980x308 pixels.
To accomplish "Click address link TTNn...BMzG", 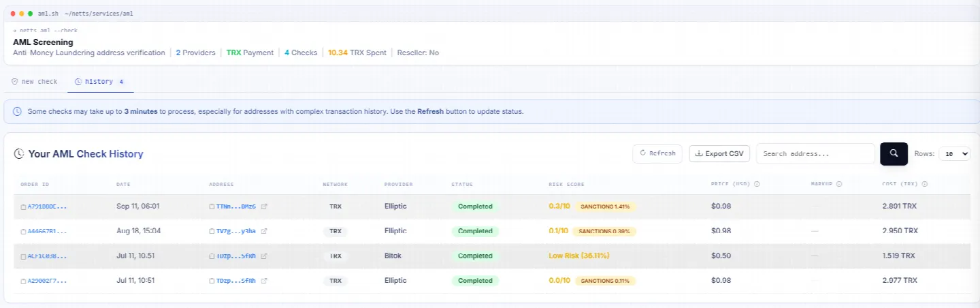I will pos(236,206).
